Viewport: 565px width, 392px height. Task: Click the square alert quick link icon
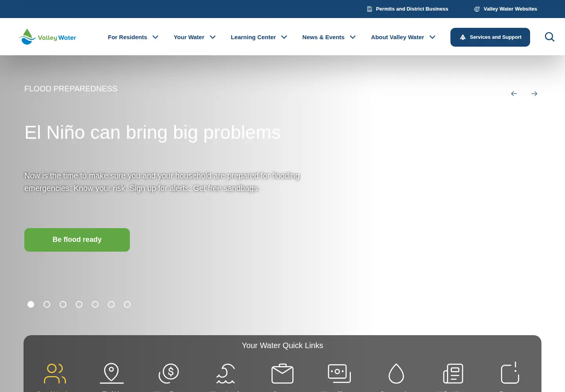pyautogui.click(x=510, y=373)
